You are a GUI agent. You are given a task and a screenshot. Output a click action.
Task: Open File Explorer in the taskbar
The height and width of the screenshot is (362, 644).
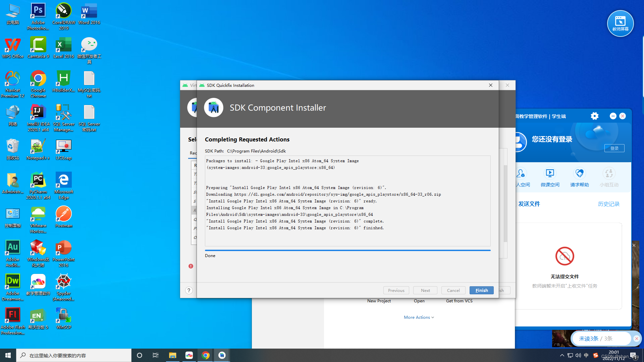tap(172, 355)
